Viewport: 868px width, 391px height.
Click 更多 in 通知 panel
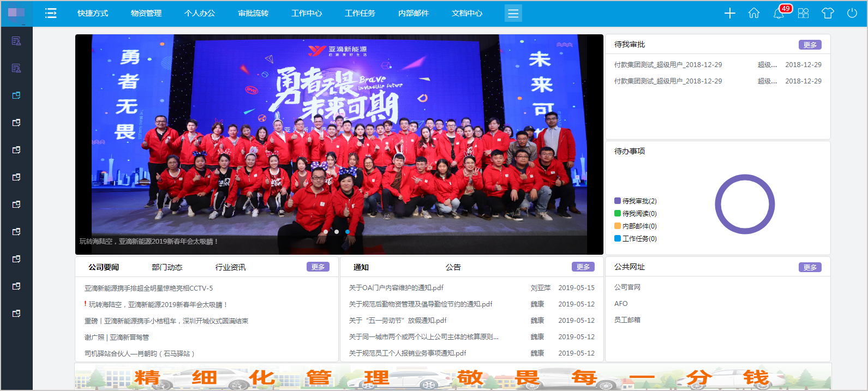click(x=583, y=267)
